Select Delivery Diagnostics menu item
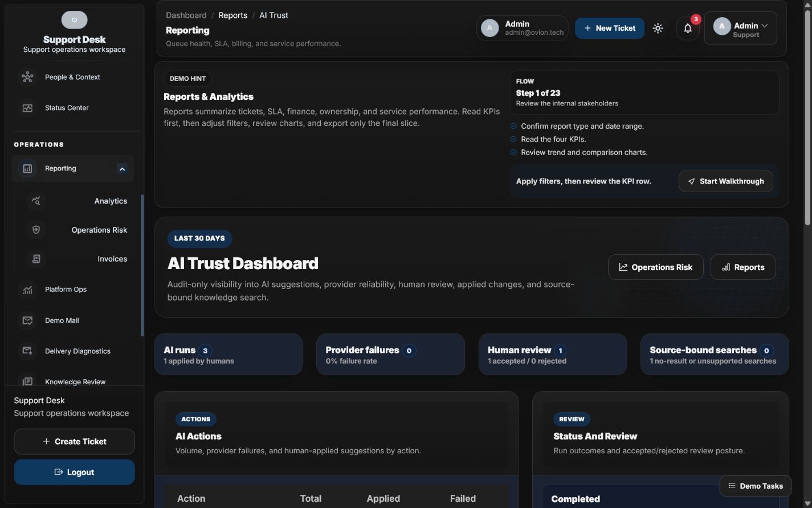Image resolution: width=812 pixels, height=508 pixels. [x=73, y=351]
